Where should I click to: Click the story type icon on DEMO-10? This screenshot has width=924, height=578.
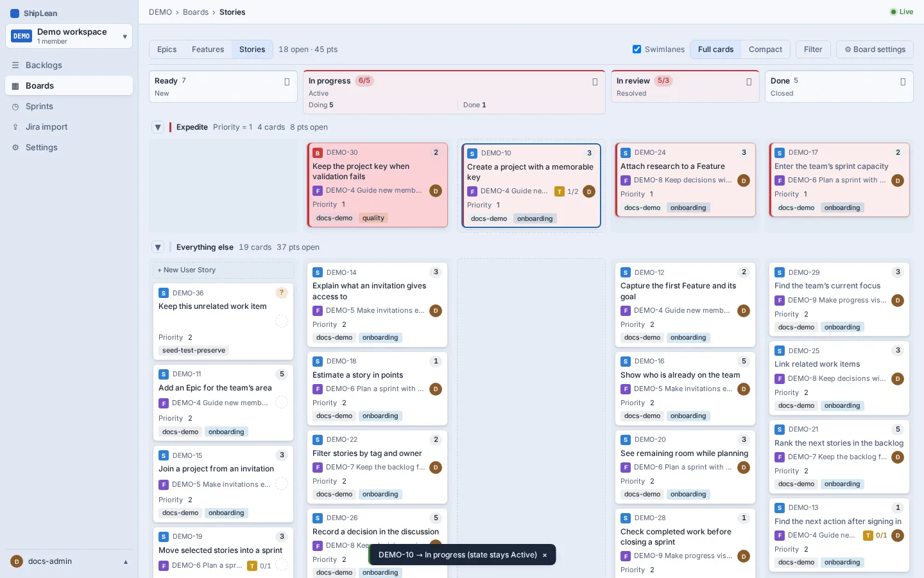tap(472, 153)
